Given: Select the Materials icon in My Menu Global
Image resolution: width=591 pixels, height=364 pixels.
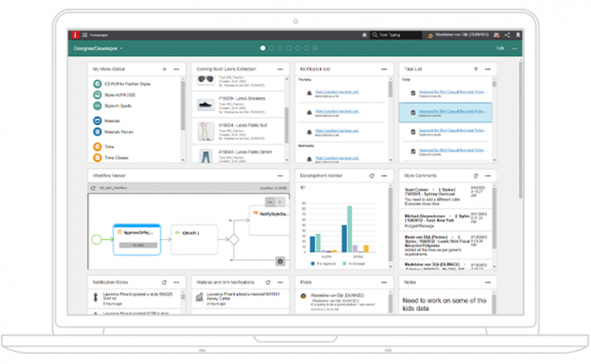Looking at the screenshot, I should click(x=97, y=121).
